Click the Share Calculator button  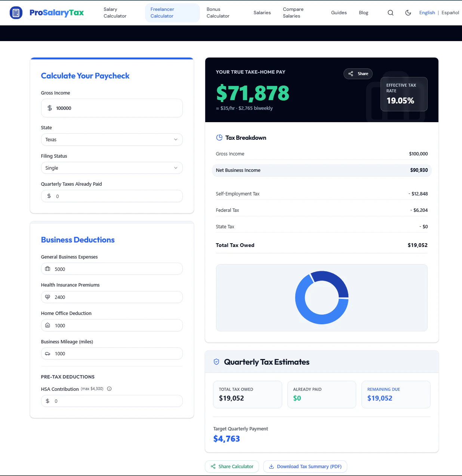[x=232, y=466]
